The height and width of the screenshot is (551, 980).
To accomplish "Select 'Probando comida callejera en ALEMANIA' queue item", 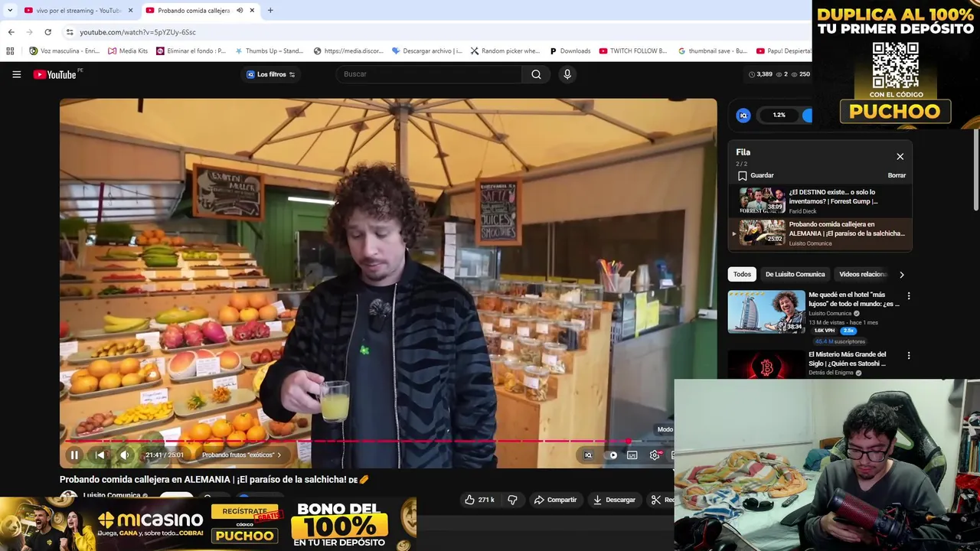I will click(x=821, y=233).
